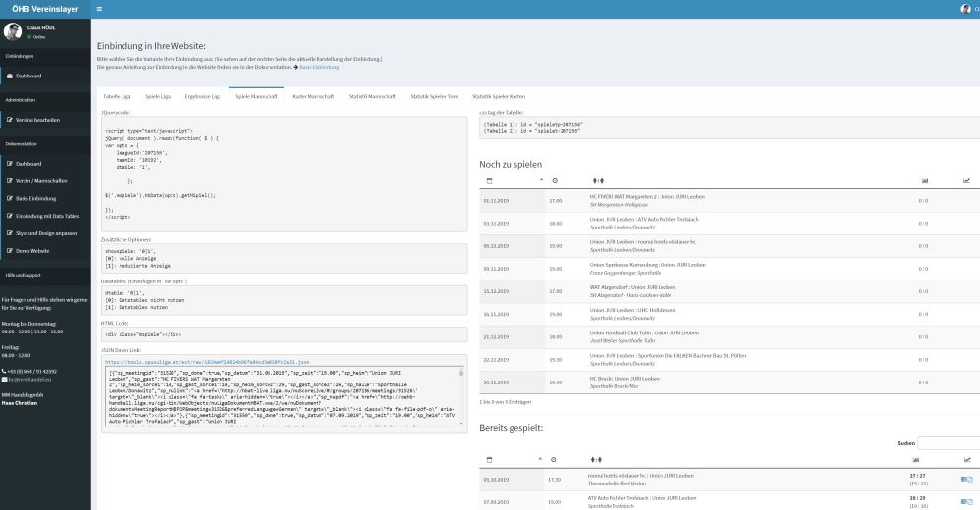Click the edit icon next to Basis Einbindung
The image size is (980, 510).
pos(10,198)
